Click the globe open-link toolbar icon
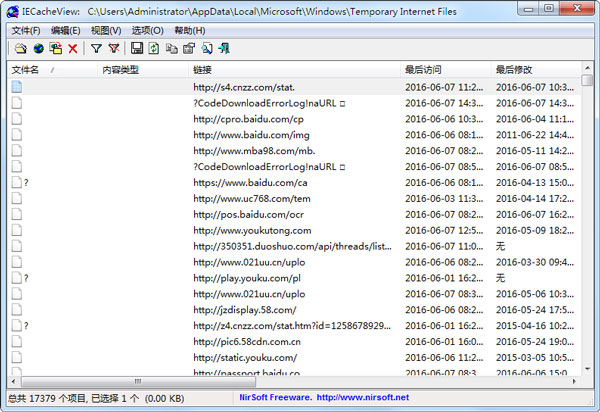600x412 pixels. pyautogui.click(x=37, y=48)
